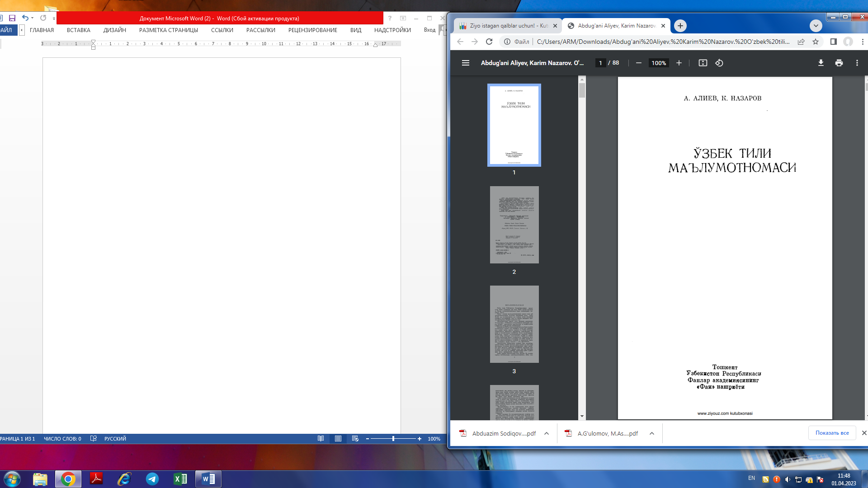Print the PDF document

pyautogui.click(x=839, y=63)
